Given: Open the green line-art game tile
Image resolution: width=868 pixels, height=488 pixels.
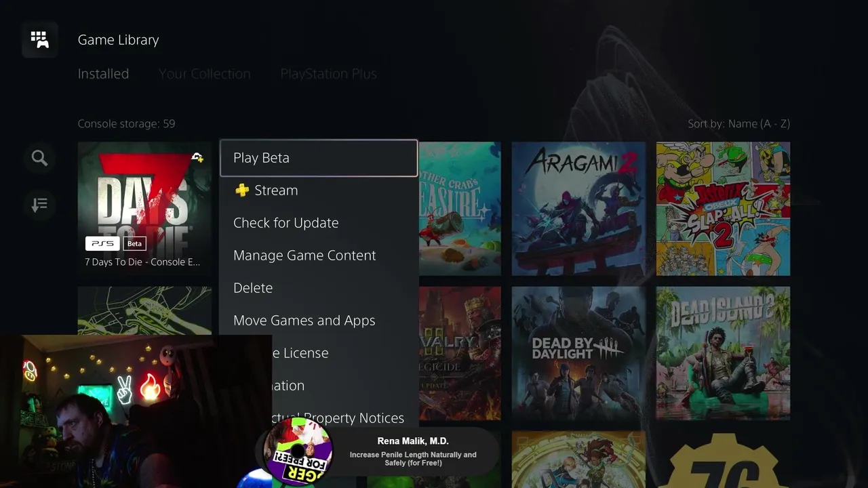Looking at the screenshot, I should (144, 310).
